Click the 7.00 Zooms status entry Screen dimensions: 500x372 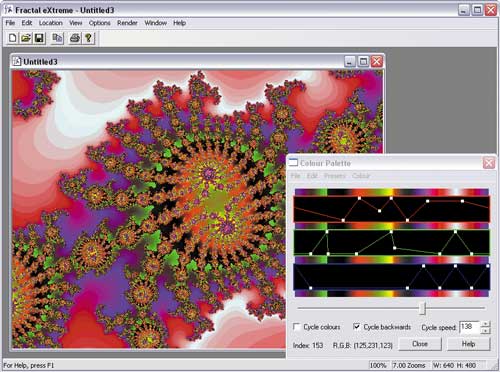(409, 365)
